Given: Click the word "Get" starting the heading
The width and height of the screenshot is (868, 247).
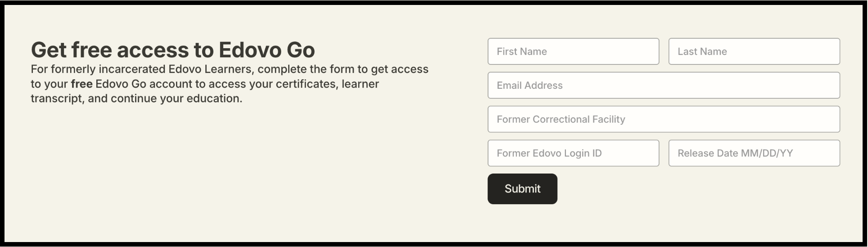Looking at the screenshot, I should pos(49,50).
